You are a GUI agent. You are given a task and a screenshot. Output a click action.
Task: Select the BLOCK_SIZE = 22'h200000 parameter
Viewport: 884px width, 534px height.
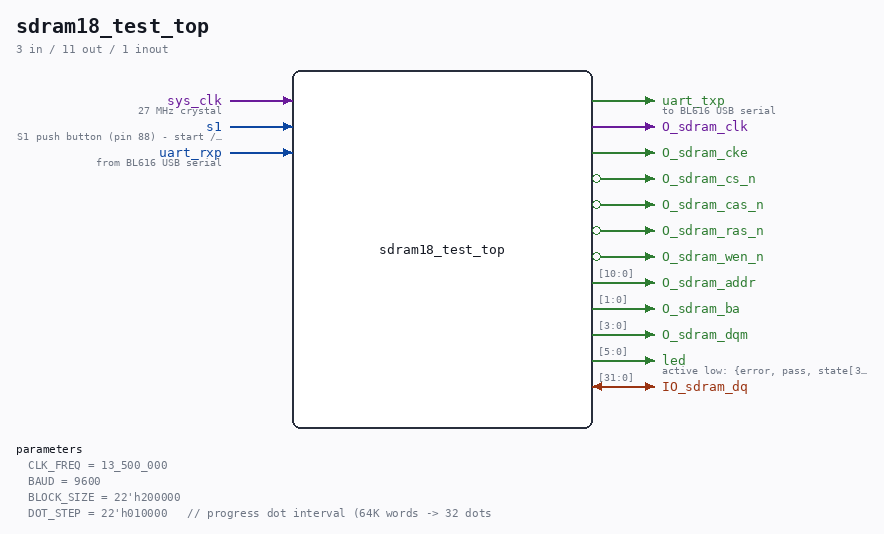[x=104, y=497]
